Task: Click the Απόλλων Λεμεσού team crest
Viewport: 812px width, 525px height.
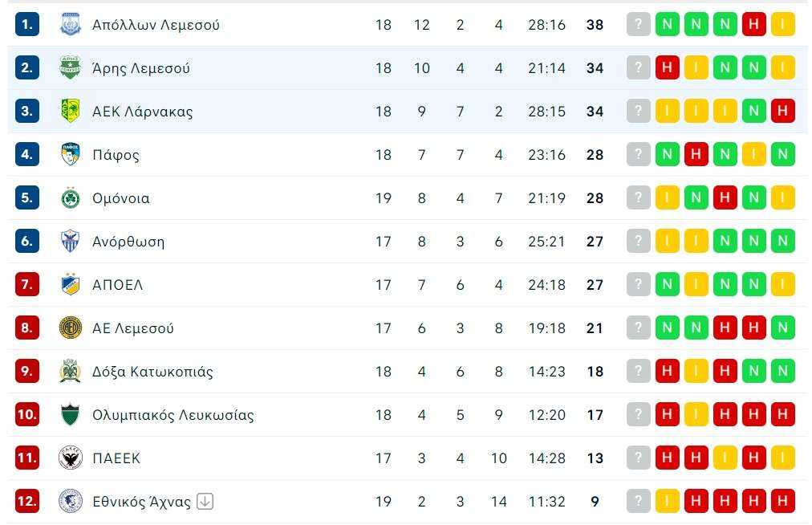Action: pos(71,24)
